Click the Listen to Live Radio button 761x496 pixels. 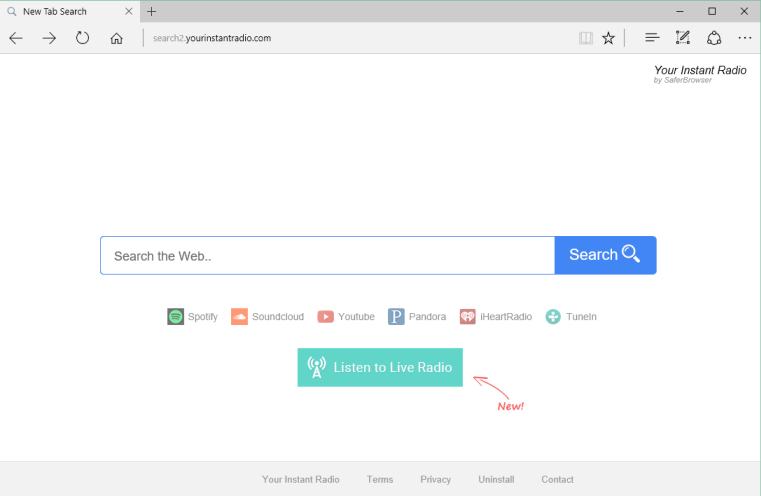[x=380, y=367]
